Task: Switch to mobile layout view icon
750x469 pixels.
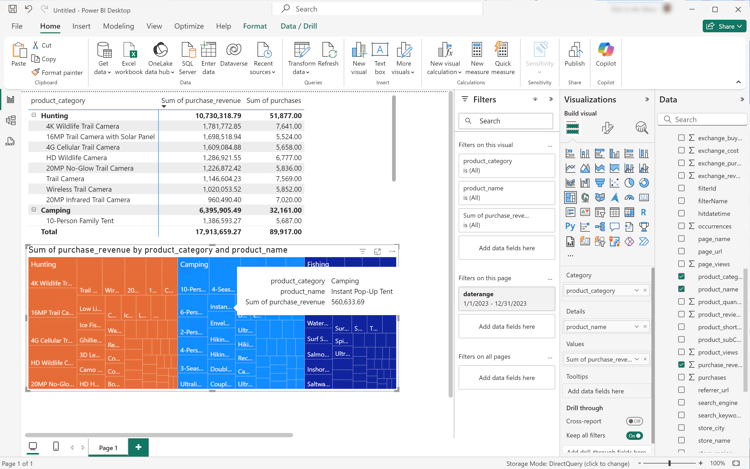Action: tap(56, 447)
